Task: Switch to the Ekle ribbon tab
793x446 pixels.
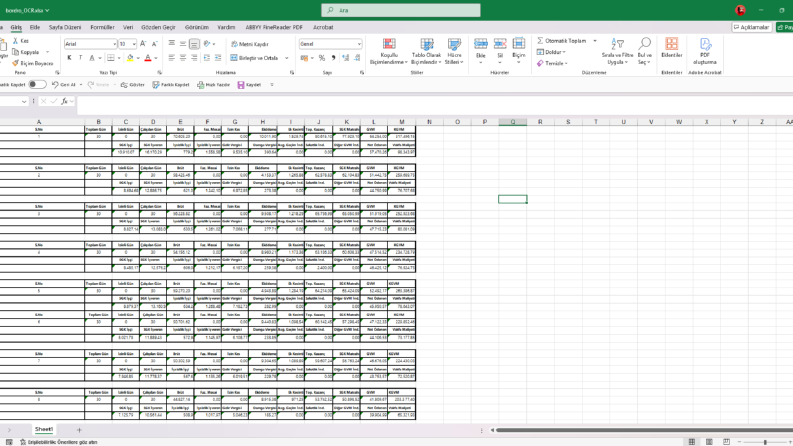Action: coord(35,27)
